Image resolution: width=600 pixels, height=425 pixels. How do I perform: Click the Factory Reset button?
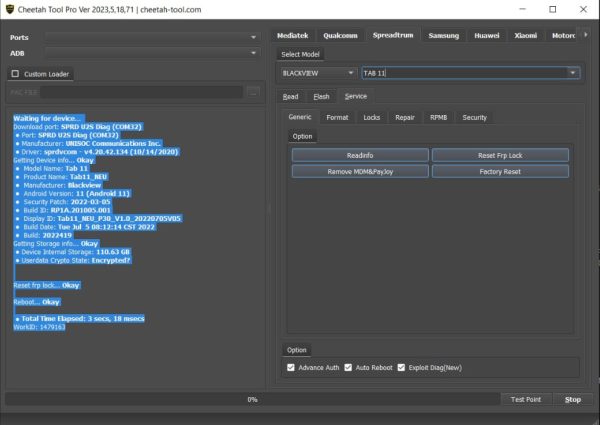pos(500,171)
